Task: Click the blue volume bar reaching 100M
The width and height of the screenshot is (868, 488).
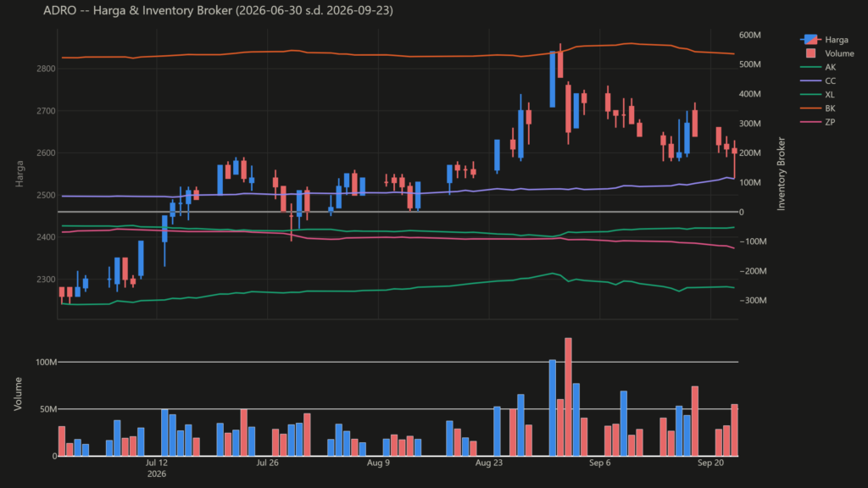Action: (553, 408)
